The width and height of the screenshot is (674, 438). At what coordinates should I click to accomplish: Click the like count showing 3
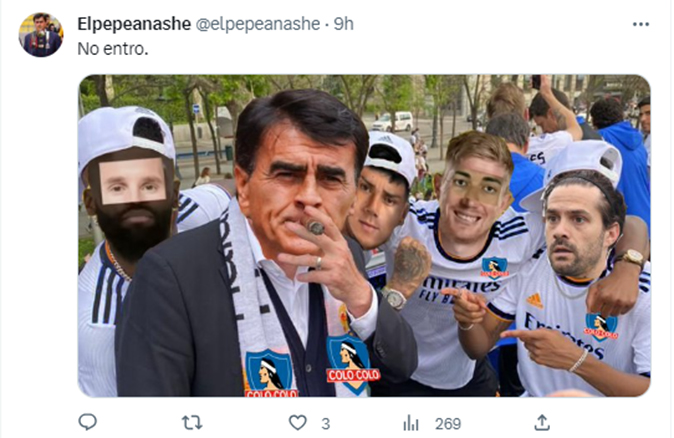pos(325,423)
